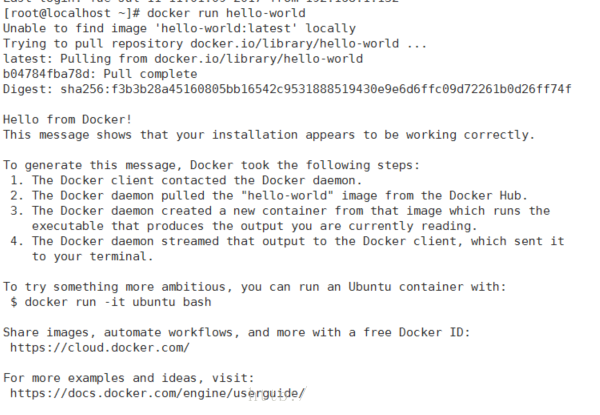Click the 'Trying to pull repository' line
Screen dimensions: 600x415
[215, 44]
